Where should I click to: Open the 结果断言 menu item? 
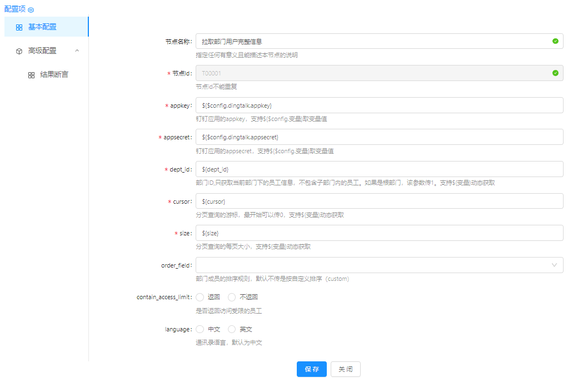point(54,75)
